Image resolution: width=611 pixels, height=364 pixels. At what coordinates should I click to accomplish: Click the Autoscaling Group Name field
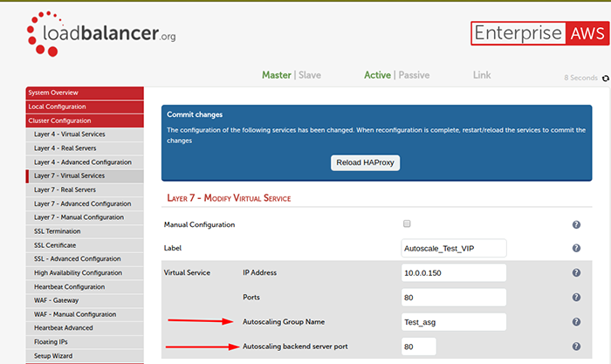pyautogui.click(x=453, y=322)
